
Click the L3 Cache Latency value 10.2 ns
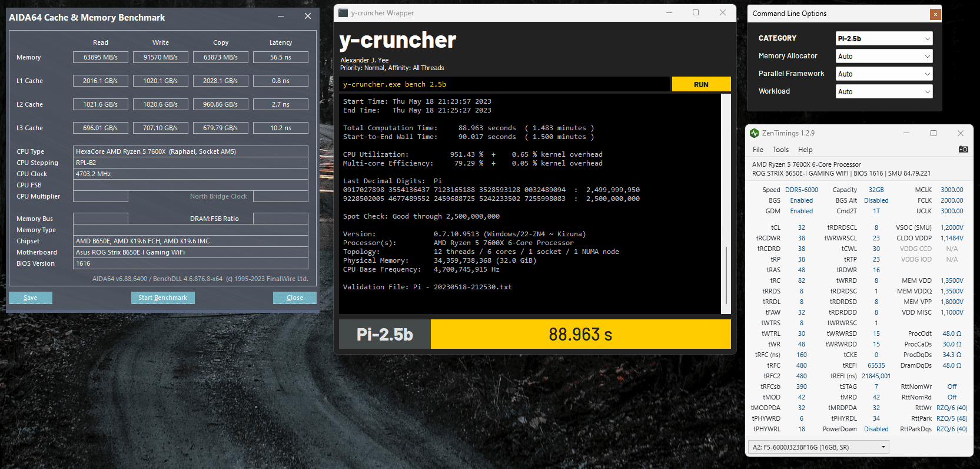pyautogui.click(x=281, y=128)
